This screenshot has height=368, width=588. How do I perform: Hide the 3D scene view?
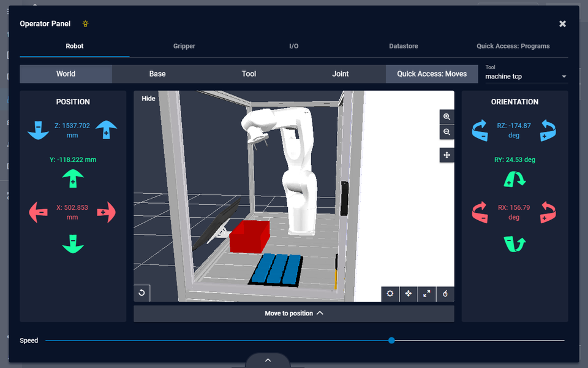coord(148,98)
